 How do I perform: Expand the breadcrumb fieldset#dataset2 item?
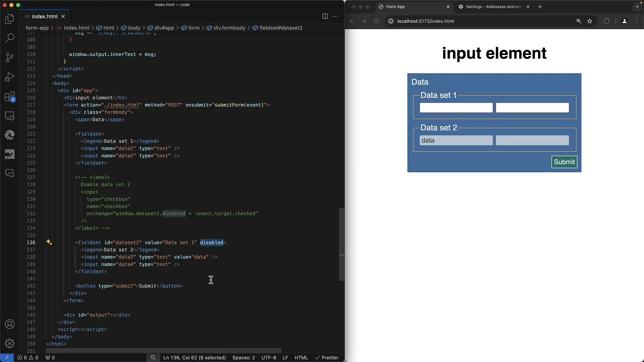[x=281, y=28]
